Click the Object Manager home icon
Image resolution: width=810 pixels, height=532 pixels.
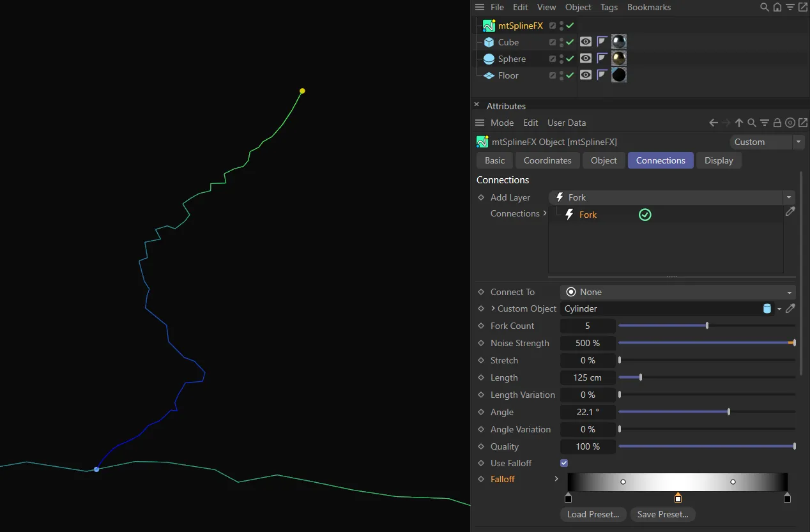pyautogui.click(x=777, y=8)
